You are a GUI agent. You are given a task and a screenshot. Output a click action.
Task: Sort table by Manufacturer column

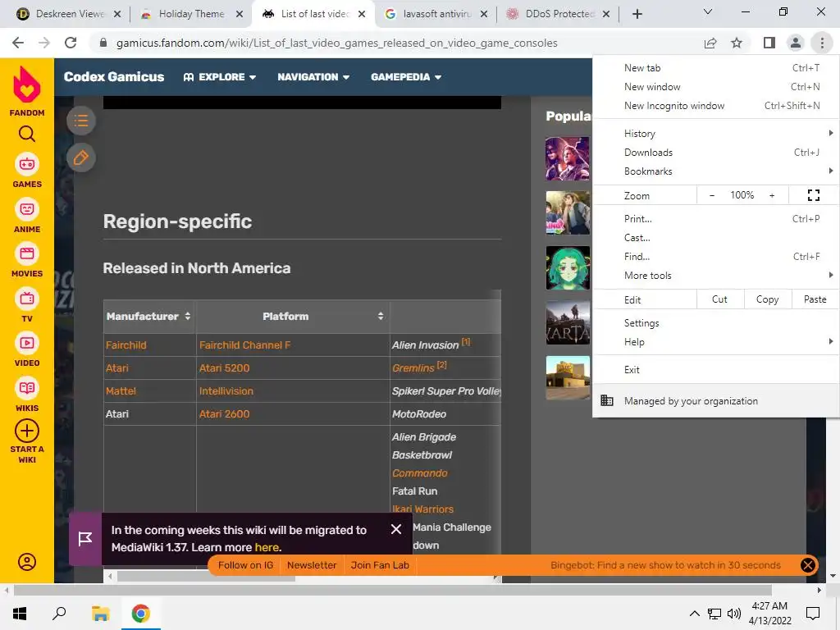(x=188, y=316)
